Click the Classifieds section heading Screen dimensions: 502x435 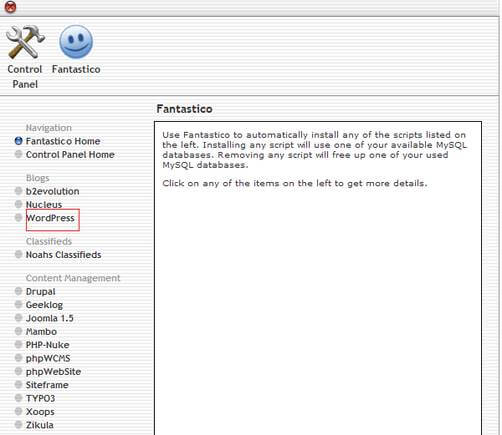coord(49,241)
